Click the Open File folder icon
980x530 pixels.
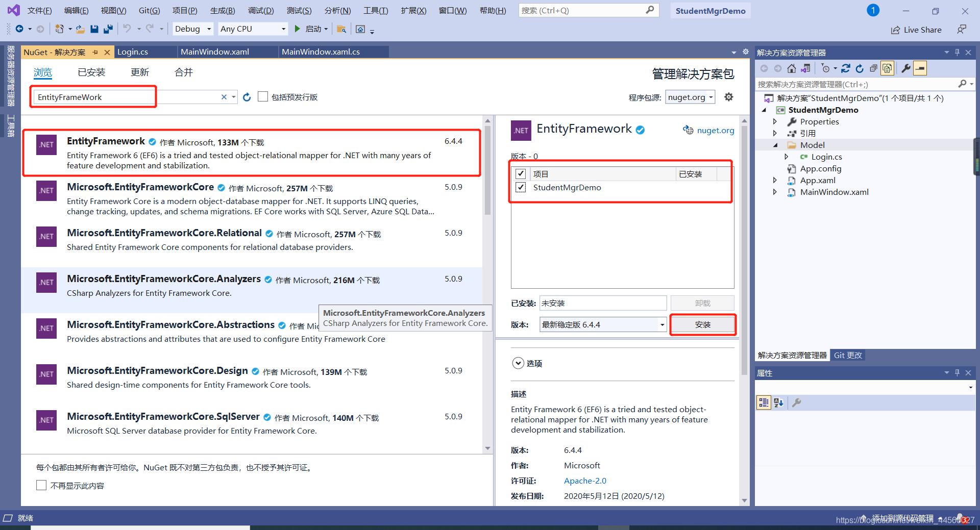[80, 29]
